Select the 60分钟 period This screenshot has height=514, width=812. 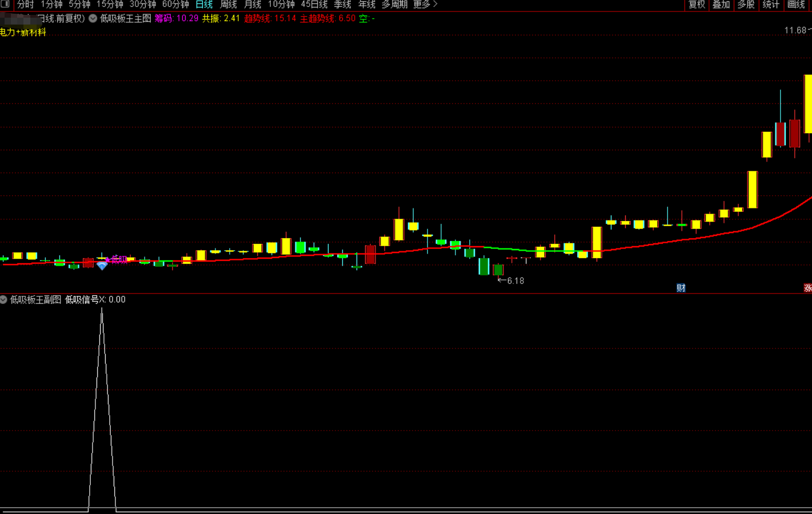[175, 5]
